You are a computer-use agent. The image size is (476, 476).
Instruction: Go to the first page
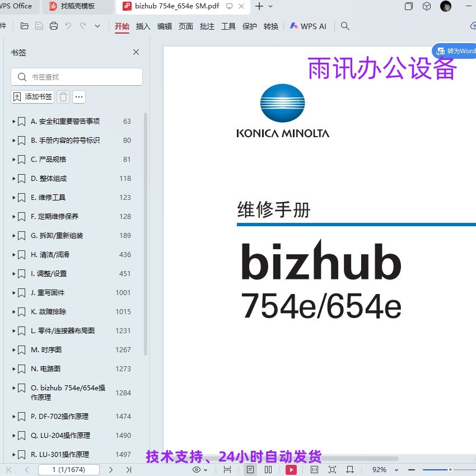tap(9, 470)
